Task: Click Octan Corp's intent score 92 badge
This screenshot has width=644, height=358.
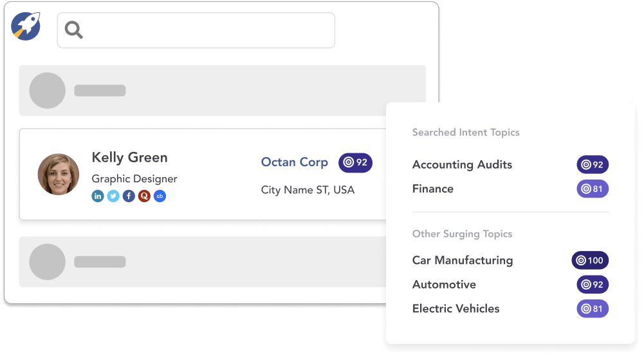Action: (355, 162)
